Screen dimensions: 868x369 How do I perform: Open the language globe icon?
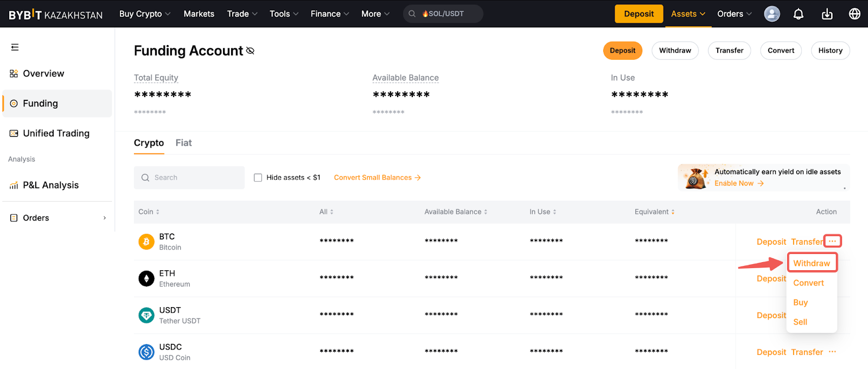pos(854,14)
